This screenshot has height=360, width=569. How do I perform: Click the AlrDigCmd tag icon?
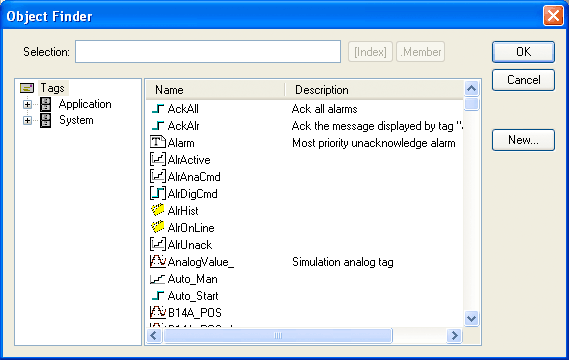tap(158, 193)
